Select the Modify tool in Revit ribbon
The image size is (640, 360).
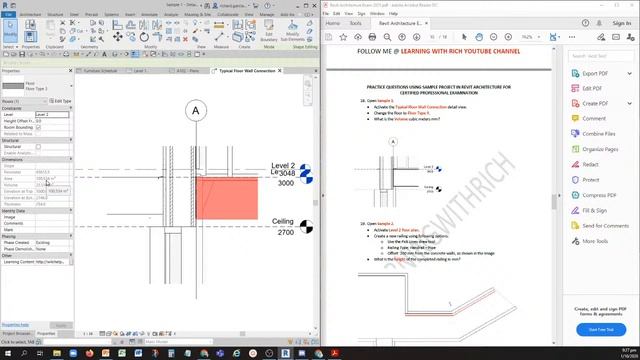pyautogui.click(x=10, y=30)
